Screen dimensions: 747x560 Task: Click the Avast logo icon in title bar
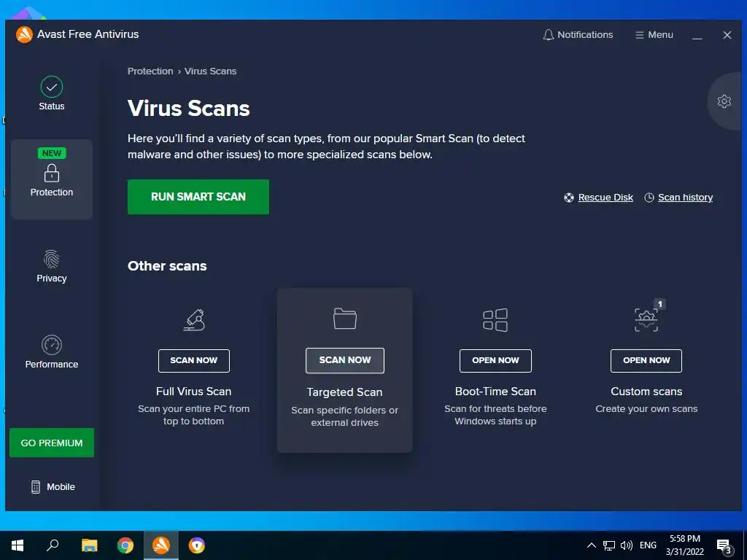click(24, 34)
